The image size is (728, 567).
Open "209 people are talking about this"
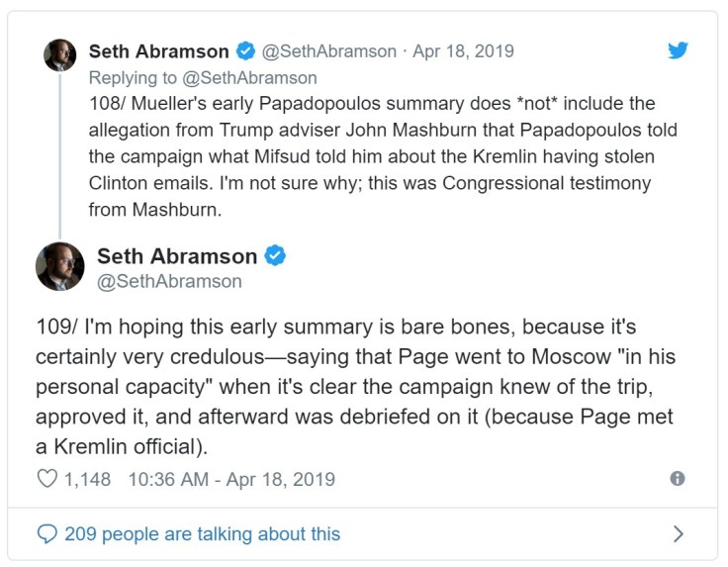[x=202, y=534]
